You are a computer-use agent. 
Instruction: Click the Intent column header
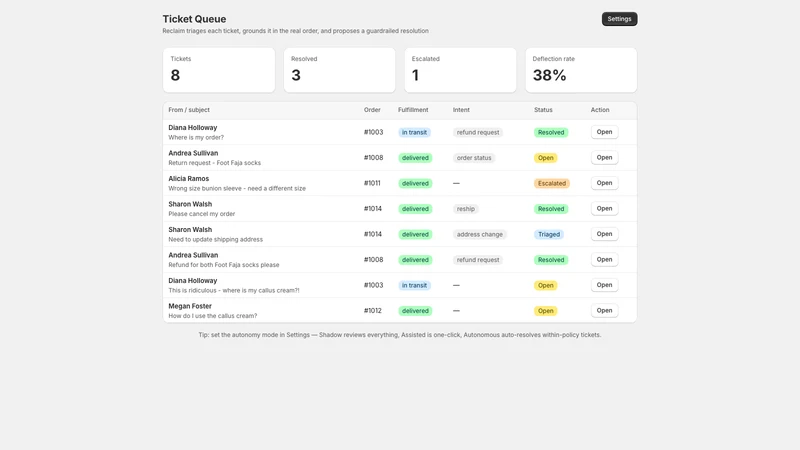(461, 110)
